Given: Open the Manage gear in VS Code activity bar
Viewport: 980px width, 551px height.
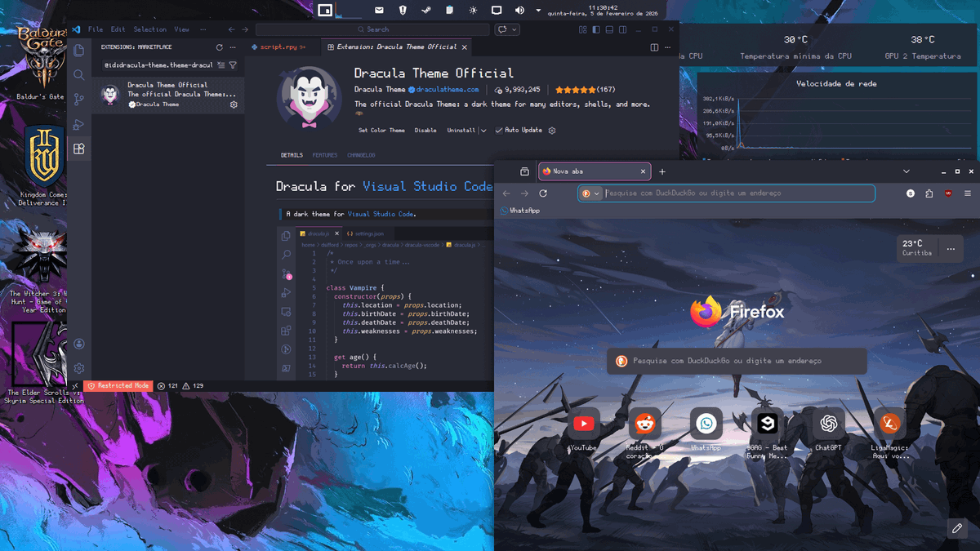Looking at the screenshot, I should [x=79, y=369].
